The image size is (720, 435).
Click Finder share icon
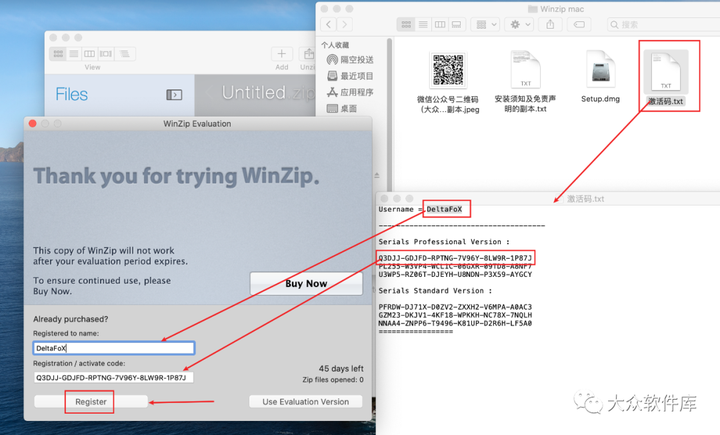[550, 24]
